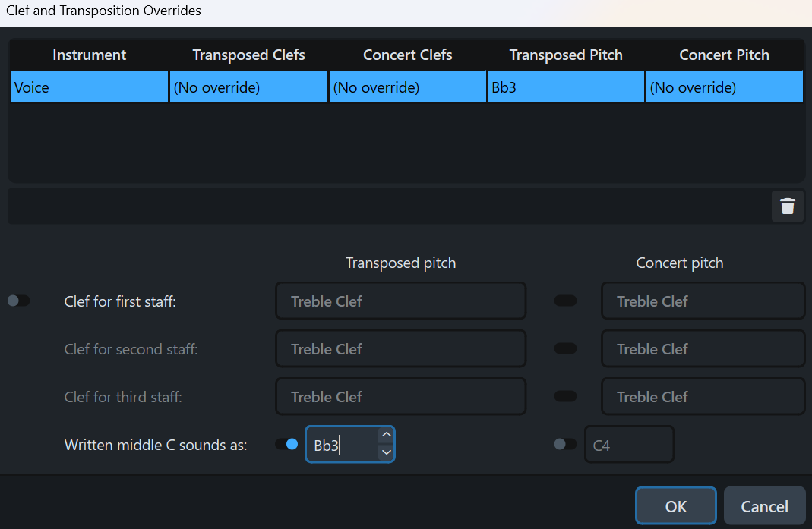Image resolution: width=812 pixels, height=529 pixels.
Task: Open transposed second staff Treble Clef dropdown
Action: [x=400, y=349]
